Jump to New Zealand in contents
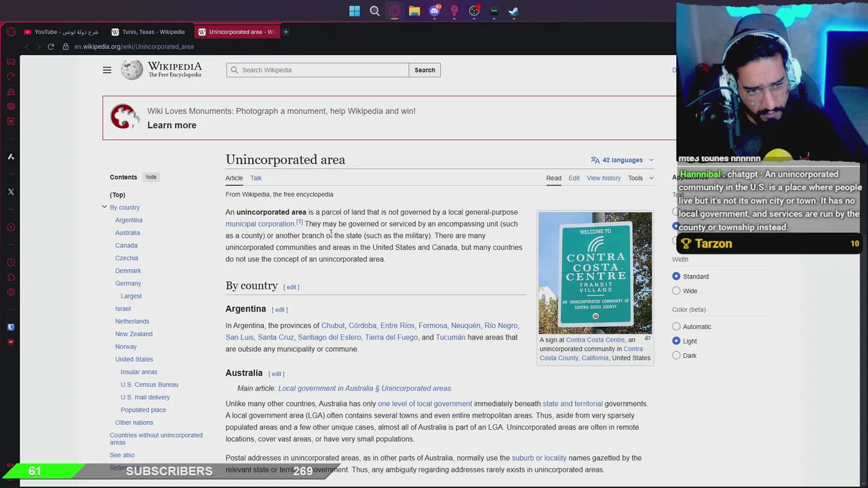 (x=134, y=334)
